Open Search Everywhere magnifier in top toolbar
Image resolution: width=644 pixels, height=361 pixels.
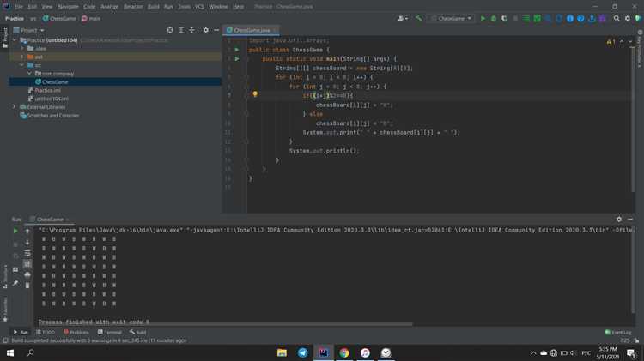[616, 18]
